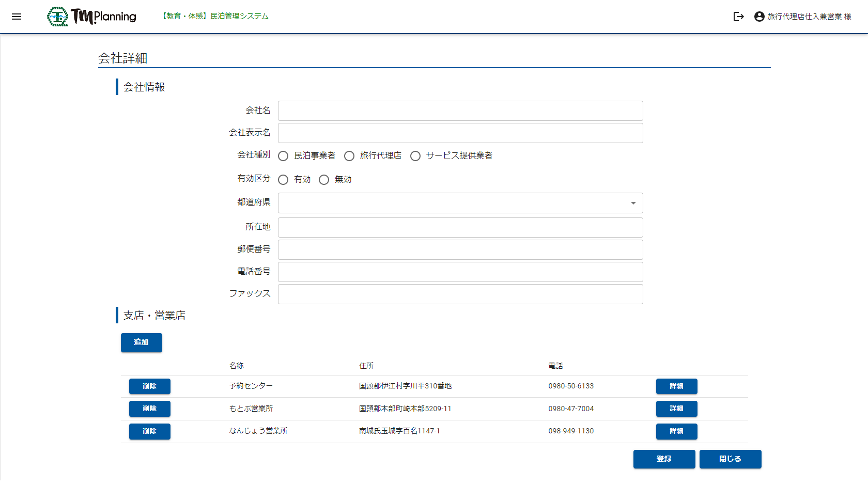Focus the 郵便番号 text field
The image size is (868, 485).
pyautogui.click(x=460, y=249)
